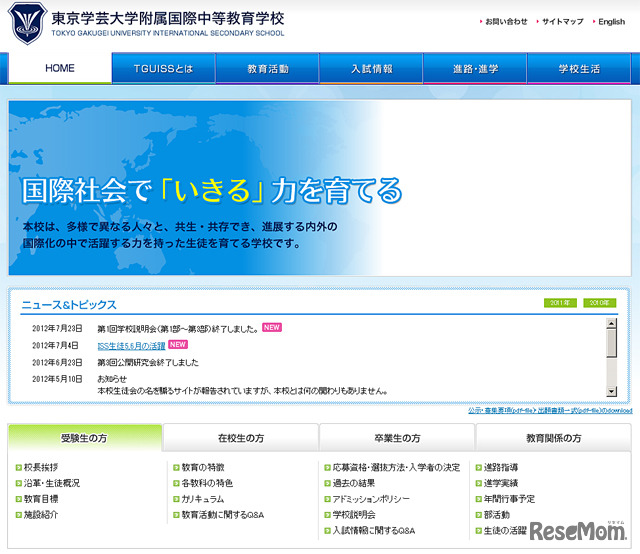Click green arrow icon beside 教育目標

(x=18, y=500)
